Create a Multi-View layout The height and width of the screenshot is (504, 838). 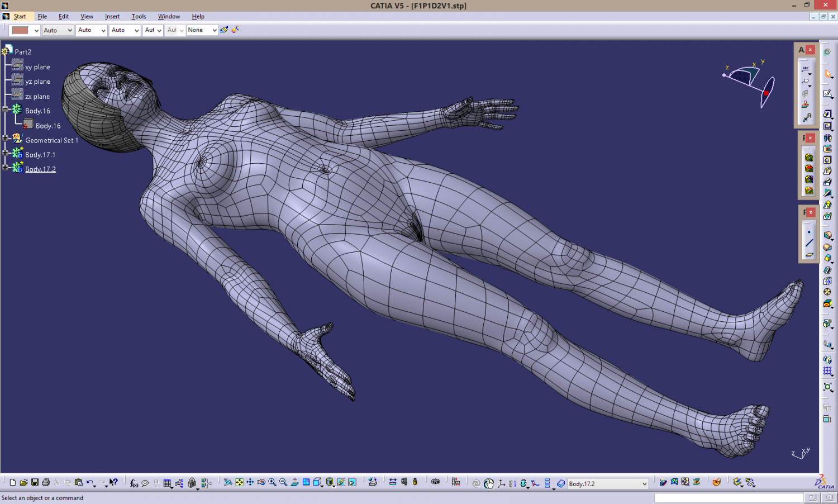(x=306, y=482)
